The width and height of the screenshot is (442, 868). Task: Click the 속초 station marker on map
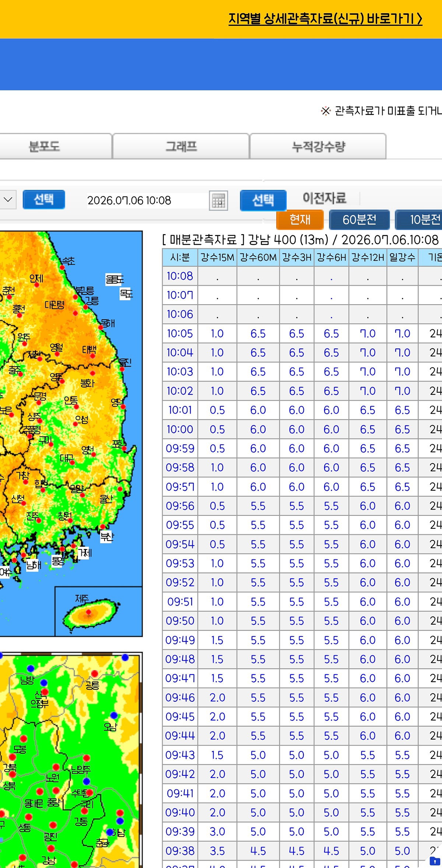[x=62, y=268]
